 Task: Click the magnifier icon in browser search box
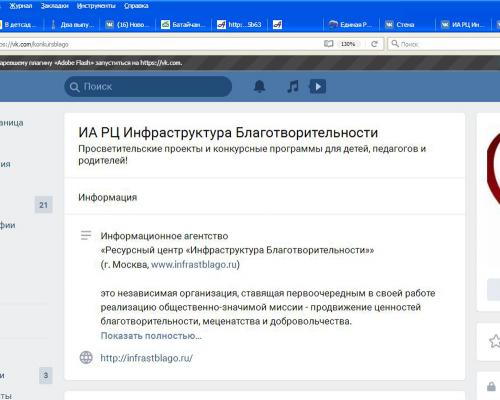point(395,44)
